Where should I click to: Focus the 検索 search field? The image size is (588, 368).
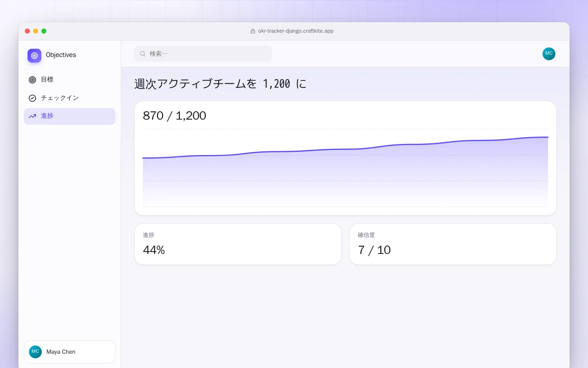tap(203, 54)
